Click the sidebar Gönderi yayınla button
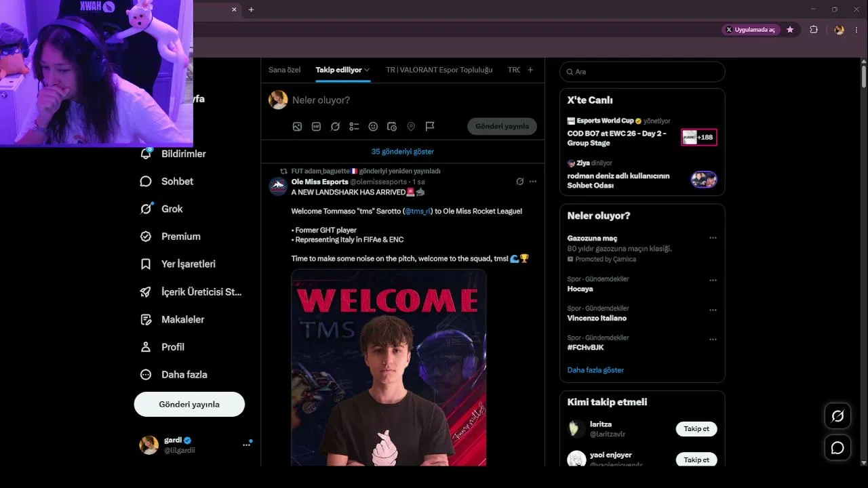The width and height of the screenshot is (868, 488). (189, 404)
